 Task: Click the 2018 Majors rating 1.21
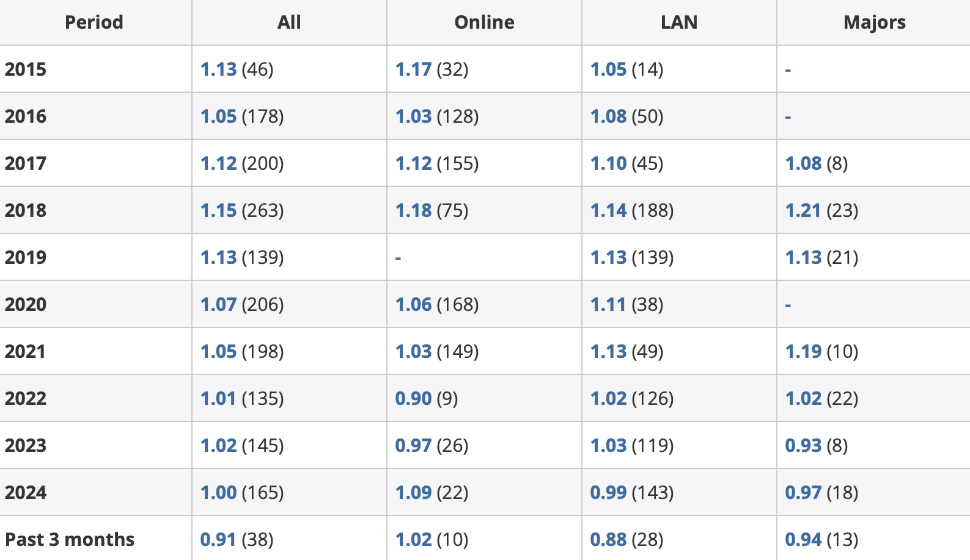803,211
